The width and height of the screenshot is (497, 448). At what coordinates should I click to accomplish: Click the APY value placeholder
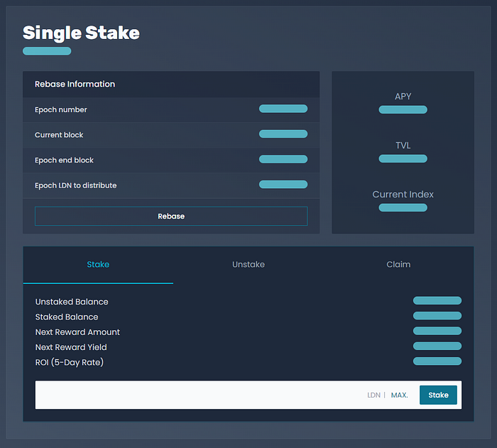pos(403,110)
